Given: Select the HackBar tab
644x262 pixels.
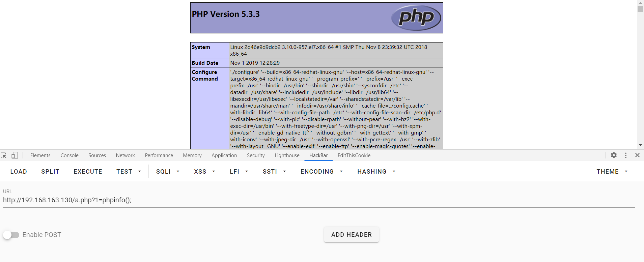Looking at the screenshot, I should [x=318, y=155].
